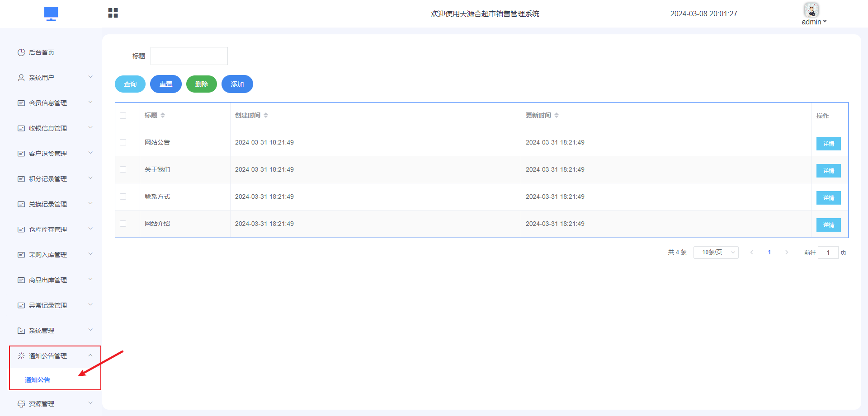
Task: Check the 关于我们 row checkbox
Action: (x=123, y=169)
